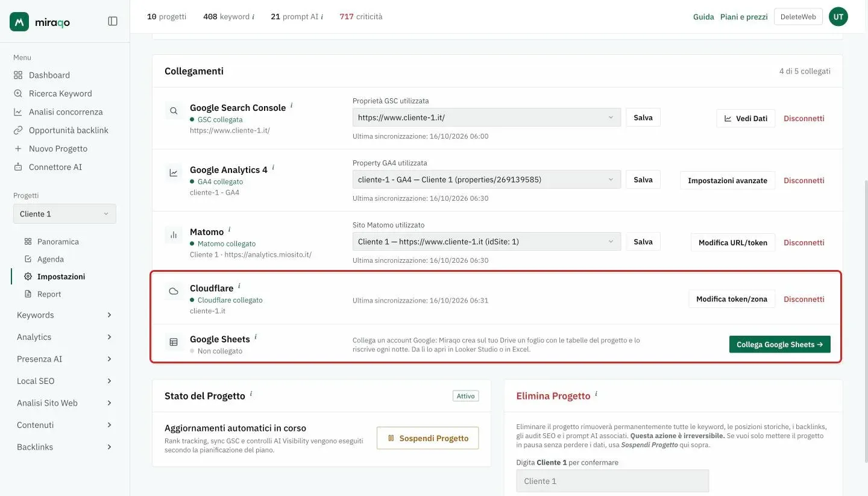Click info icon beside Matomo title
868x496 pixels.
pos(230,229)
